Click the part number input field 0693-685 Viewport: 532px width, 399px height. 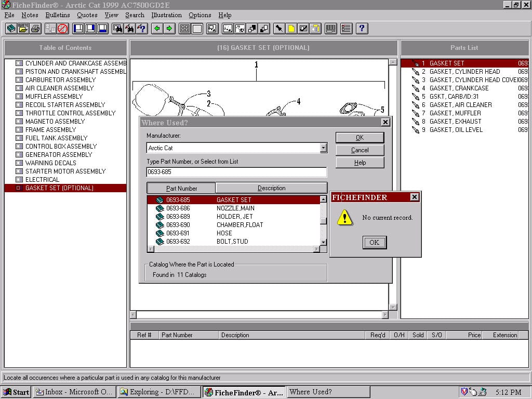(236, 172)
